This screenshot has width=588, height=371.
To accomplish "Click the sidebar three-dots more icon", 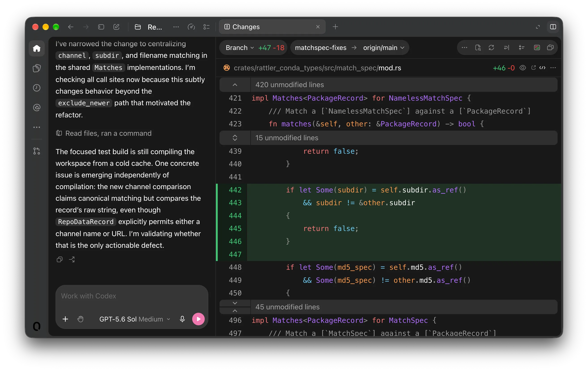I will [37, 127].
